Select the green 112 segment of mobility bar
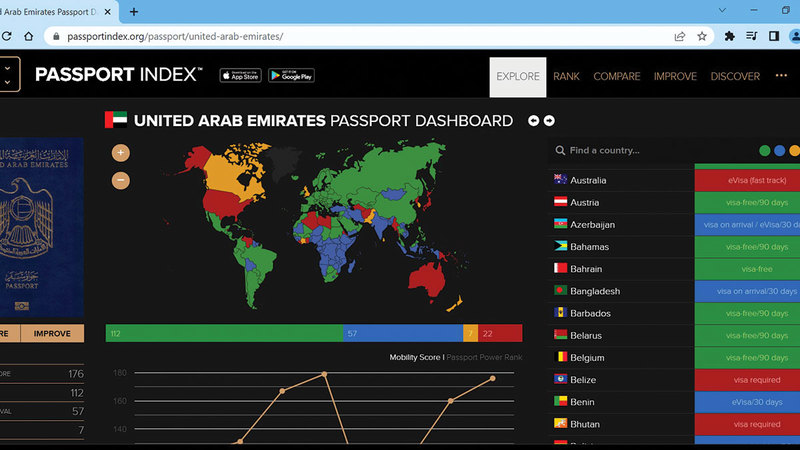The width and height of the screenshot is (800, 450). coord(223,333)
